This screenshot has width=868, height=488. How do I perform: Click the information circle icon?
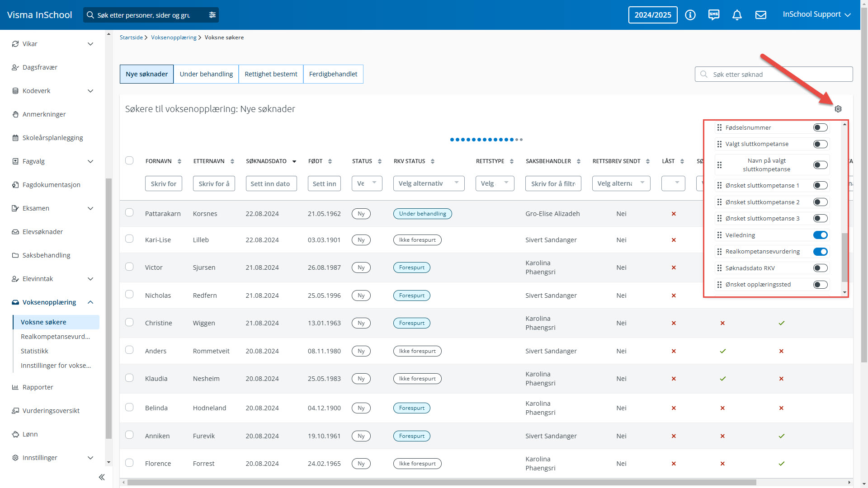690,15
